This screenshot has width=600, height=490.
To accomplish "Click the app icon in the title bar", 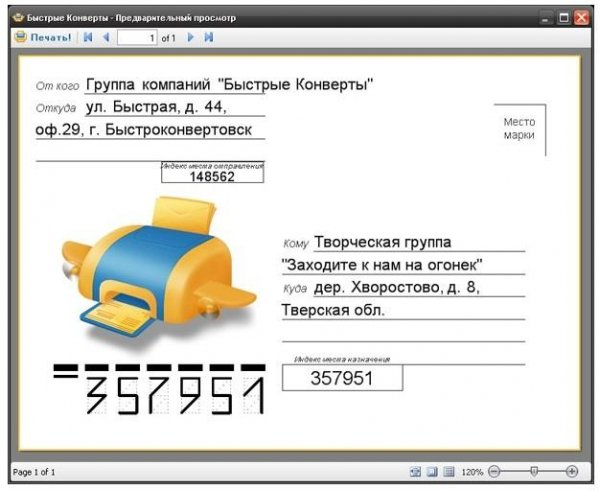I will 18,18.
